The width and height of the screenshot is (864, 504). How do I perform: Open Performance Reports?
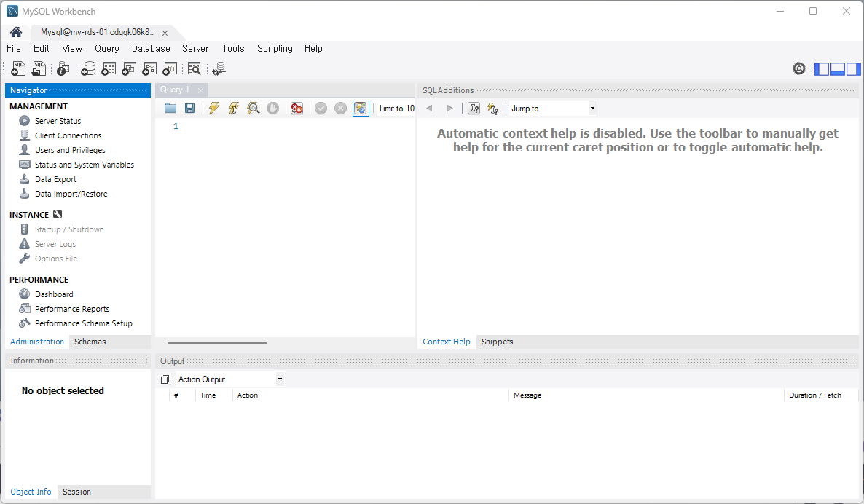pyautogui.click(x=71, y=309)
